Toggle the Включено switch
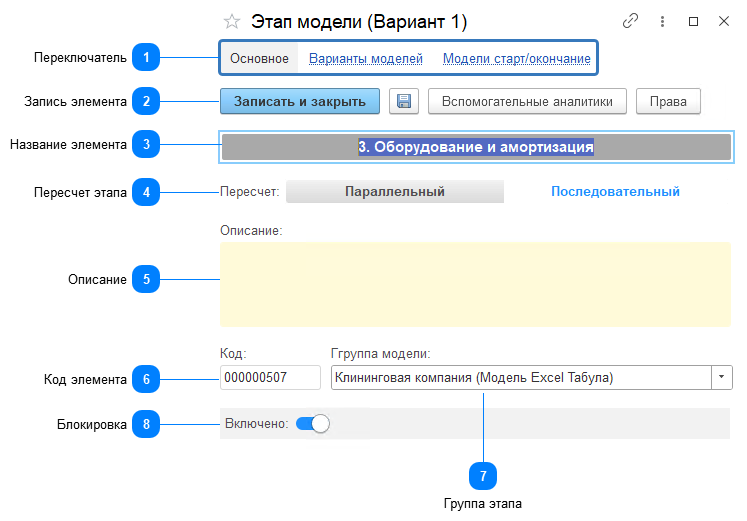 tap(313, 423)
